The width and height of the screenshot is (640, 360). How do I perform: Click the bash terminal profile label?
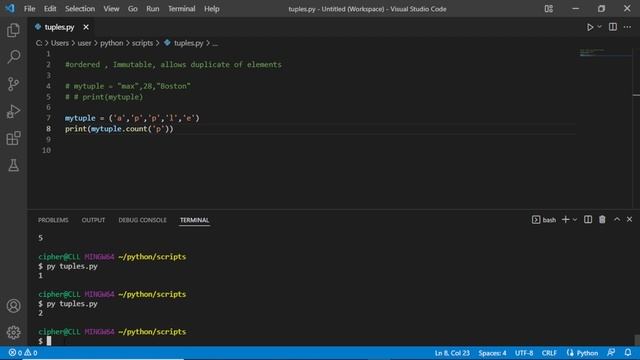[x=544, y=220]
